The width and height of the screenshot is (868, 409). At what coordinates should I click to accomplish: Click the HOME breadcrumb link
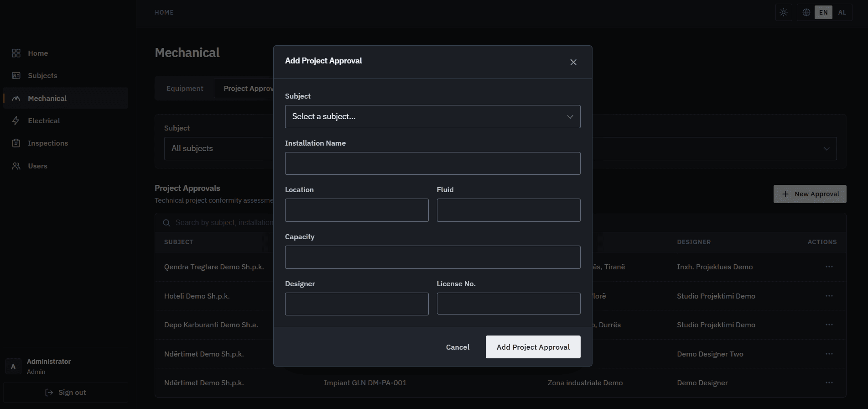[x=164, y=13]
